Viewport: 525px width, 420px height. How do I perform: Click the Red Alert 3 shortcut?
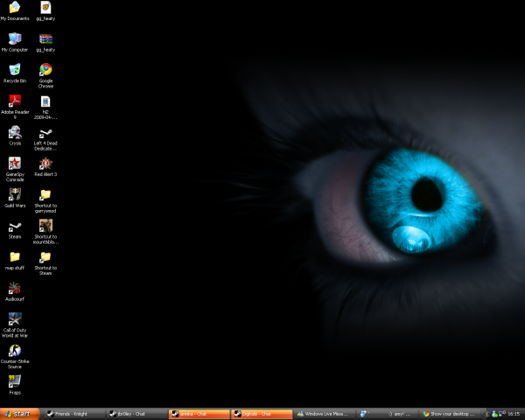tap(45, 164)
